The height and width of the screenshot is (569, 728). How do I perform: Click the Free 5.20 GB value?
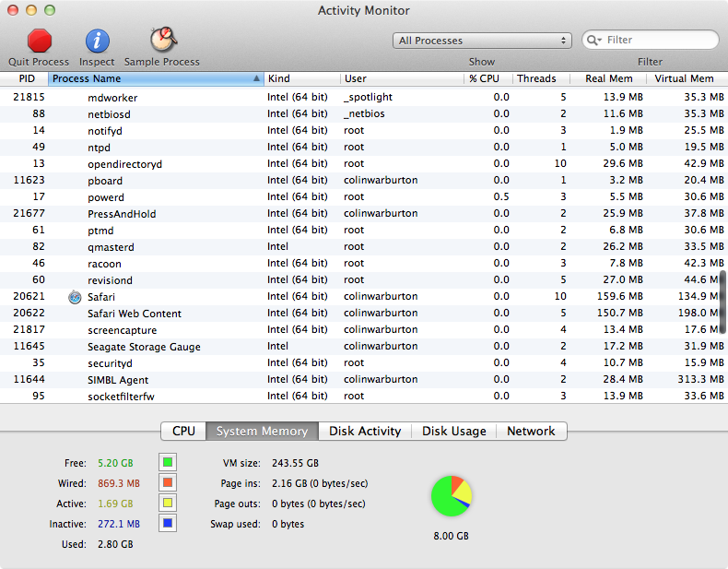pos(115,463)
